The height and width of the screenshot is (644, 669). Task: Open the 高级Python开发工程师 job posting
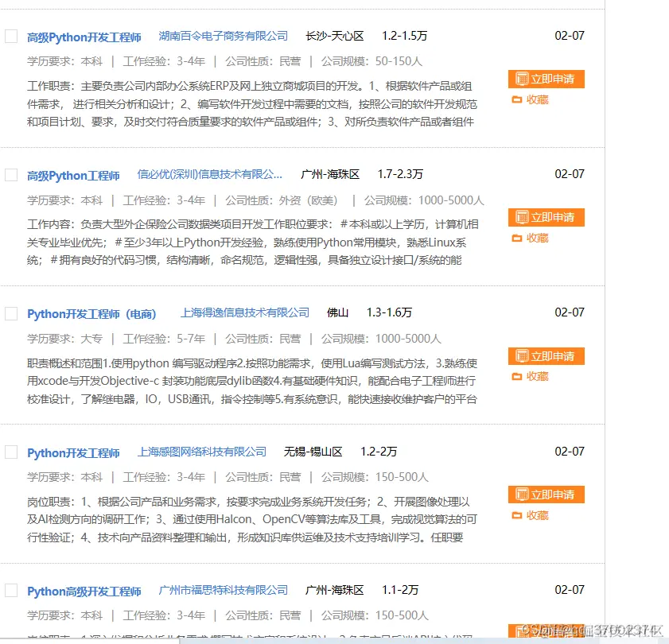84,37
